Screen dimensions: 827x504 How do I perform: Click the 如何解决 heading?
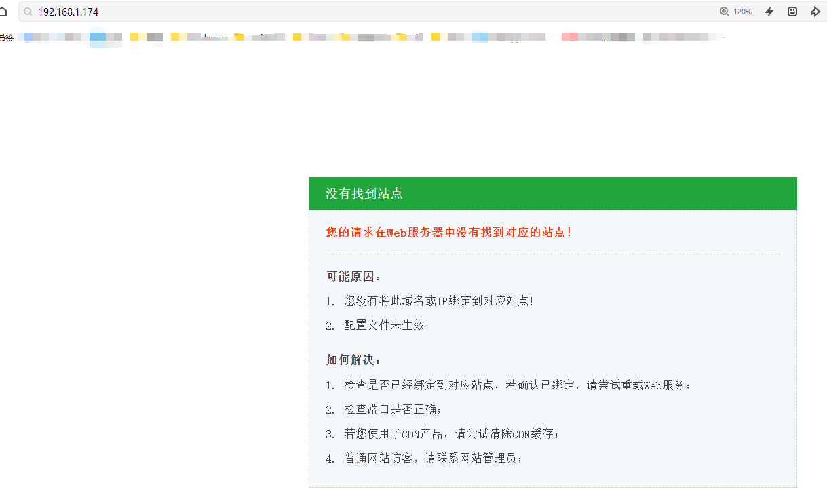(354, 360)
